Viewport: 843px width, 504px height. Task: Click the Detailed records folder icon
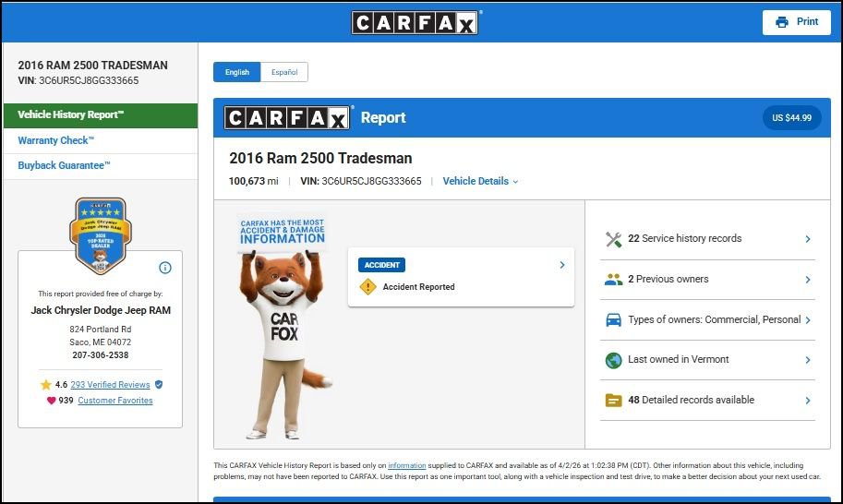pos(613,401)
